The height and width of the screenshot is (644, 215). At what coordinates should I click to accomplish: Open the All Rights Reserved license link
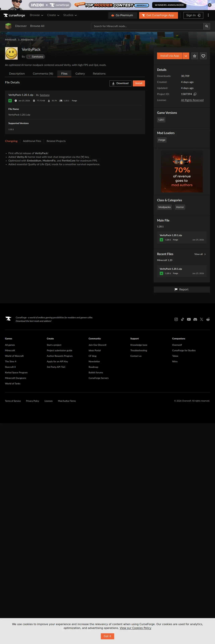point(192,100)
